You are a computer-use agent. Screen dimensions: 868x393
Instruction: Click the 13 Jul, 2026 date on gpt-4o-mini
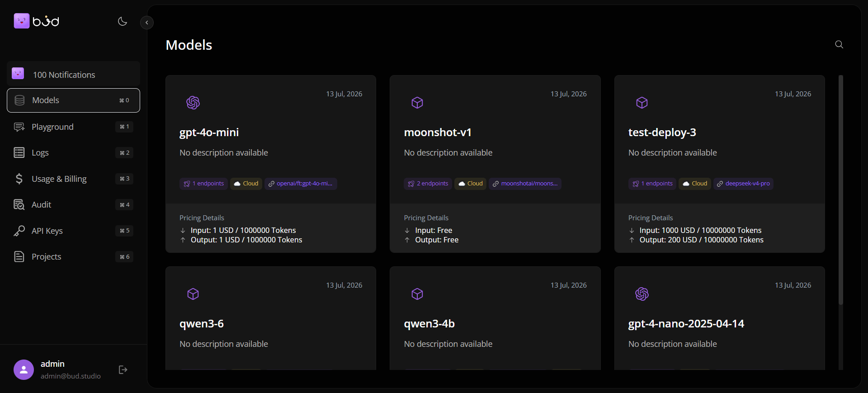coord(344,94)
